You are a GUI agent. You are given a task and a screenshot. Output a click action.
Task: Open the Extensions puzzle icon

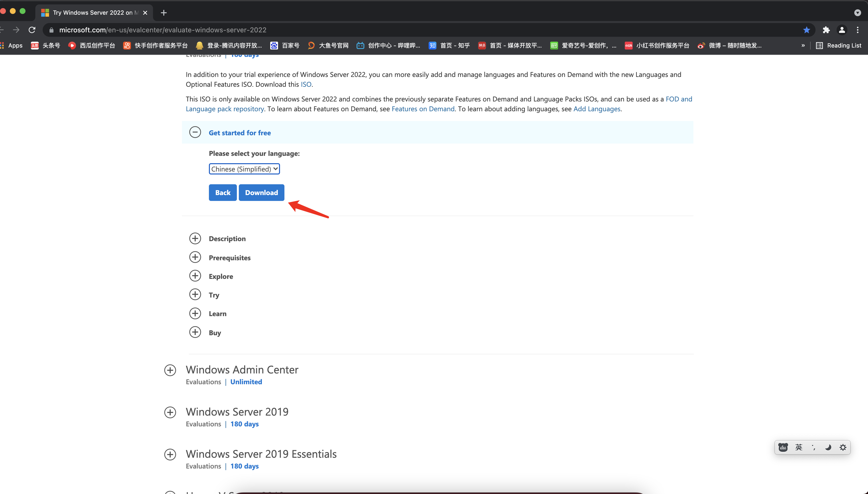click(826, 30)
